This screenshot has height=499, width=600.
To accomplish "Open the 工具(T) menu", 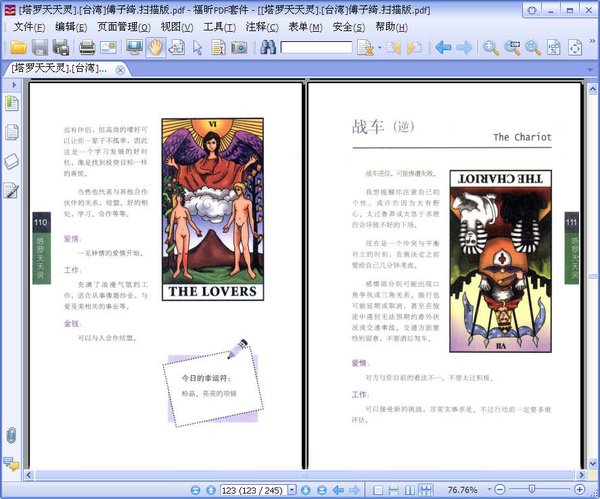I will pos(219,27).
